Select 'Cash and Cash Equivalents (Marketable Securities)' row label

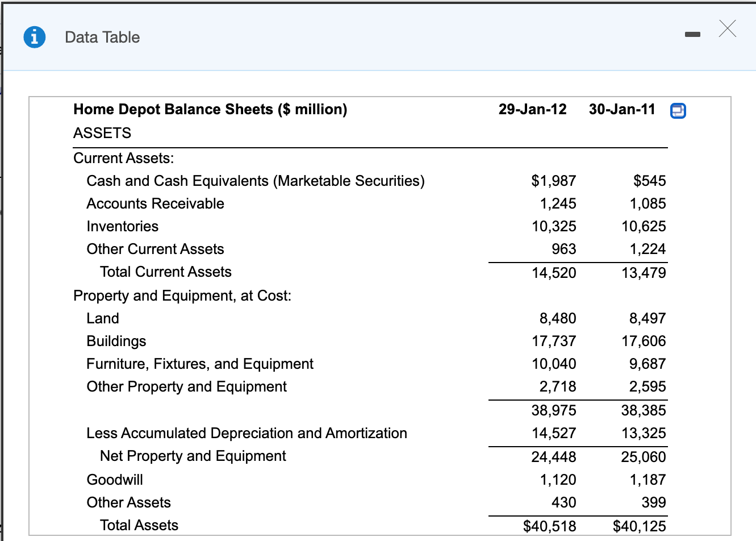pos(256,181)
